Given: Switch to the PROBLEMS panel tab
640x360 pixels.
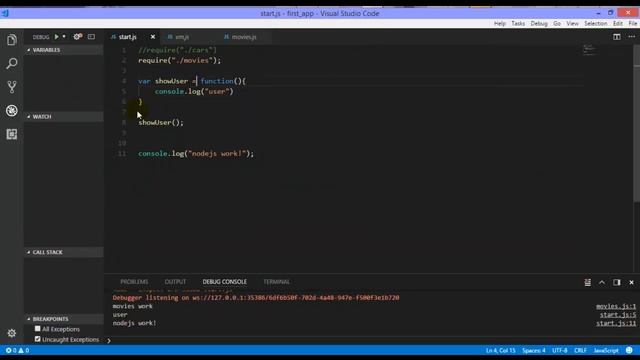Looking at the screenshot, I should (x=134, y=282).
